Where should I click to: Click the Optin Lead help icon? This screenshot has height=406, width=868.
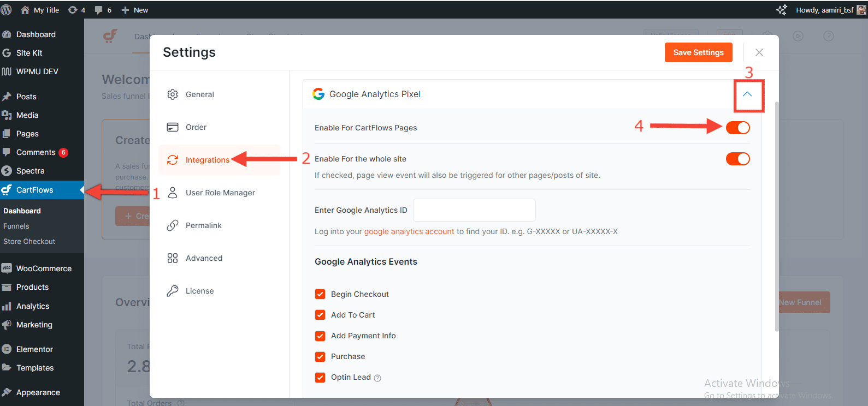tap(377, 378)
